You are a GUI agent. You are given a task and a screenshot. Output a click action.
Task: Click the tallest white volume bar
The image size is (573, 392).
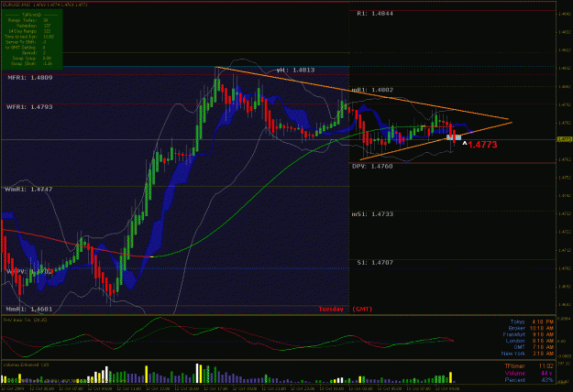pos(197,373)
